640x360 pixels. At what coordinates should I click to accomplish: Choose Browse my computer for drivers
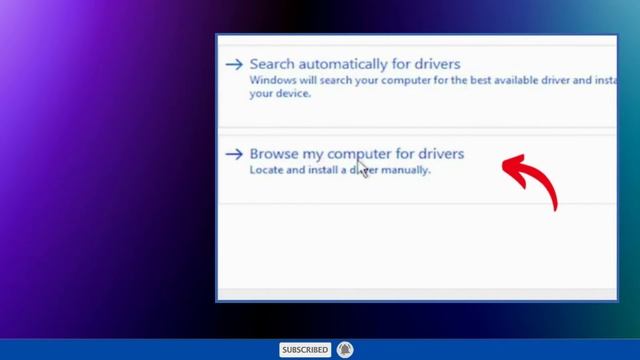coord(357,154)
